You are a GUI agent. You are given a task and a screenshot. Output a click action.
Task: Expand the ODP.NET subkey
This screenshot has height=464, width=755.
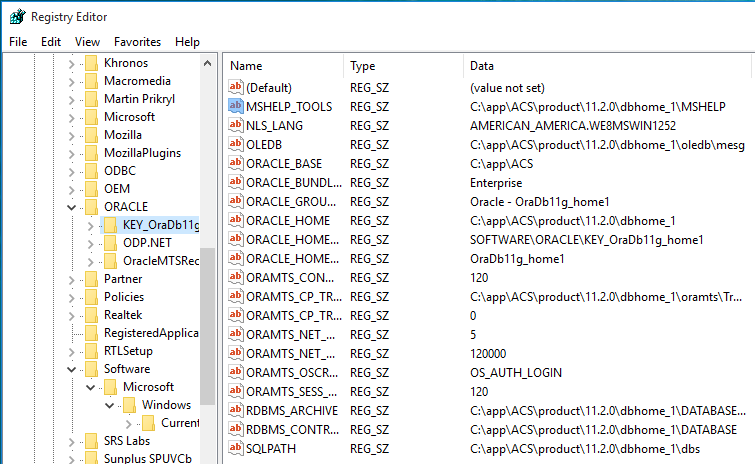[91, 244]
